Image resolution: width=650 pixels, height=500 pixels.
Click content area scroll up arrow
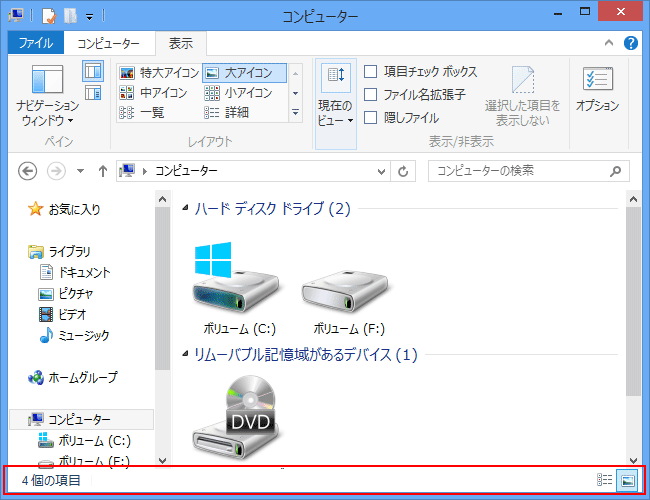[x=633, y=199]
